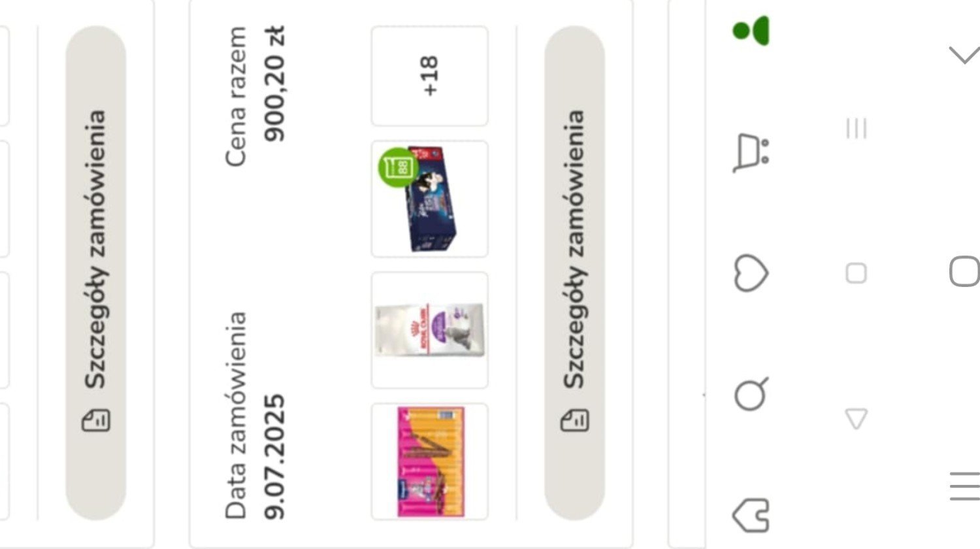Open the price tag offers tab

coord(751,515)
